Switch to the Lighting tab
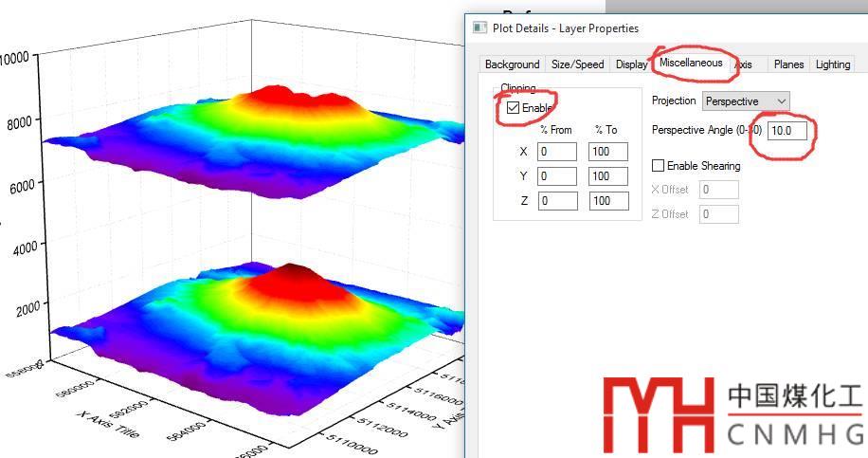The height and width of the screenshot is (458, 868). coord(833,64)
